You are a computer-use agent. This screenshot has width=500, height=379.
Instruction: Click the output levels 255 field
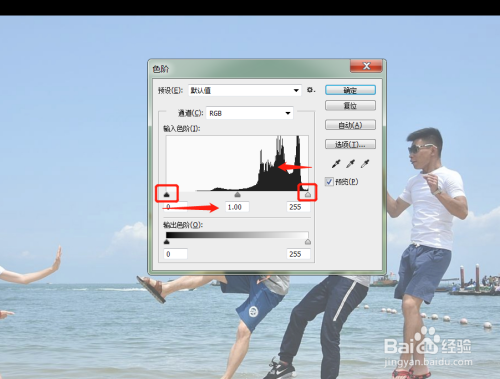coord(299,254)
